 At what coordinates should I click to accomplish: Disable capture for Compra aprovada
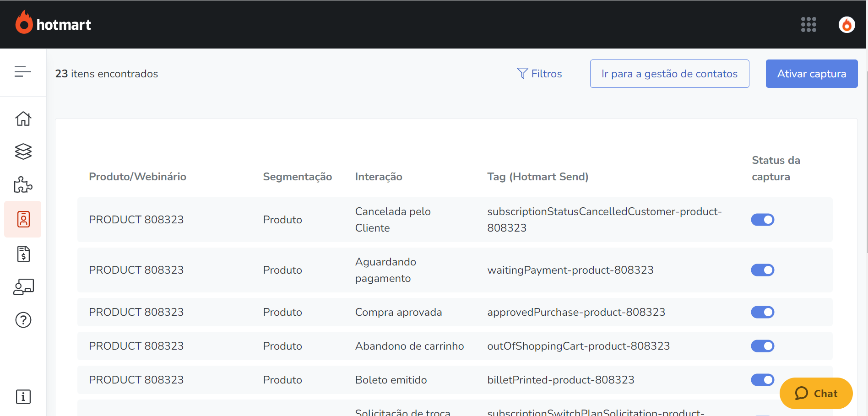tap(763, 312)
